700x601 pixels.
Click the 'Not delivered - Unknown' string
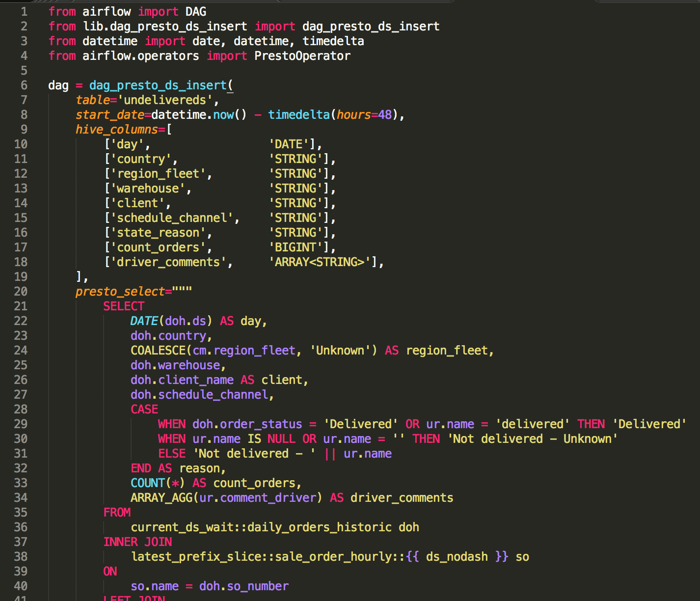pyautogui.click(x=532, y=439)
